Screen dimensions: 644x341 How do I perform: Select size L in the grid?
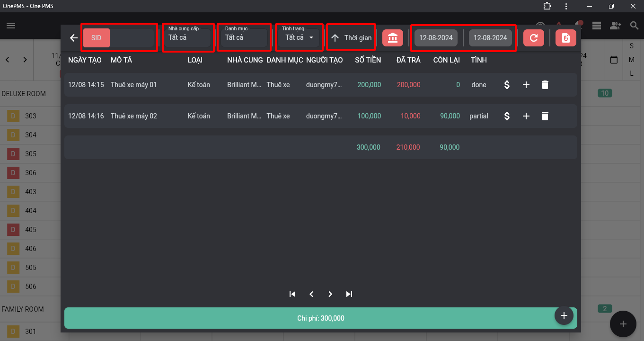coord(631,73)
